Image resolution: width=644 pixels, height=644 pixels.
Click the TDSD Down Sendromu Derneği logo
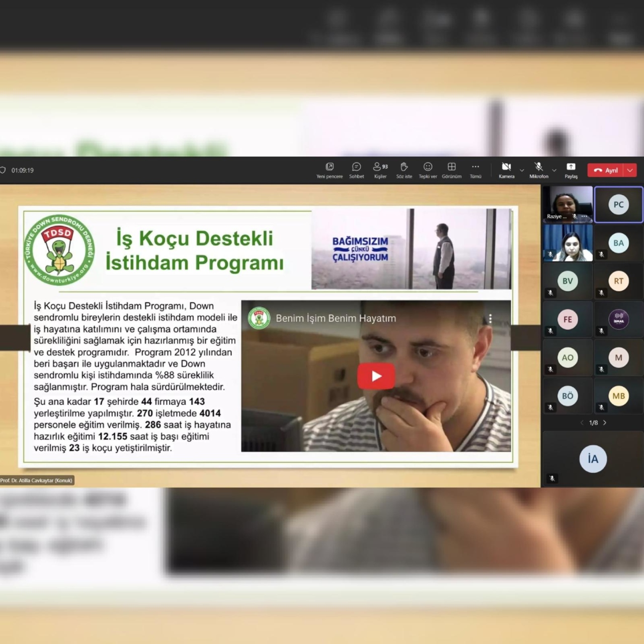click(x=59, y=250)
